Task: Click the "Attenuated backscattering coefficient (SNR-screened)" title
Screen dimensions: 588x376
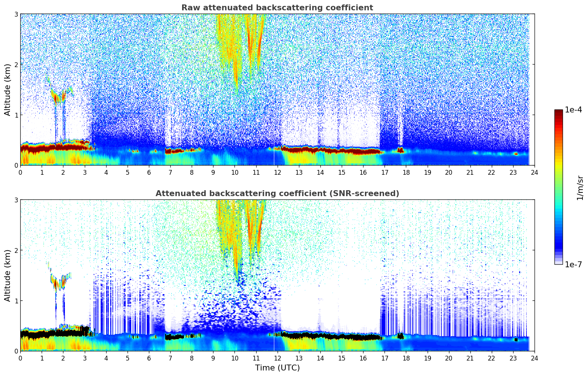Action: [x=277, y=194]
